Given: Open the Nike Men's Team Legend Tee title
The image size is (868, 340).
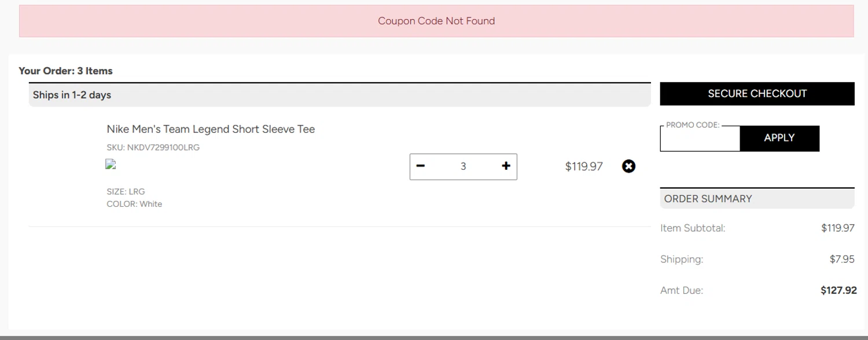Looking at the screenshot, I should [211, 129].
